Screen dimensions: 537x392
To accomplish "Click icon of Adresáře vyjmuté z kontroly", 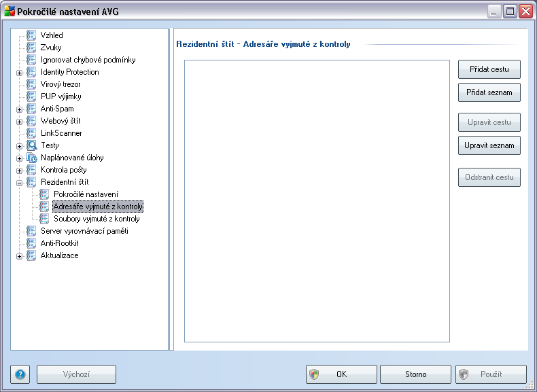I will (44, 207).
